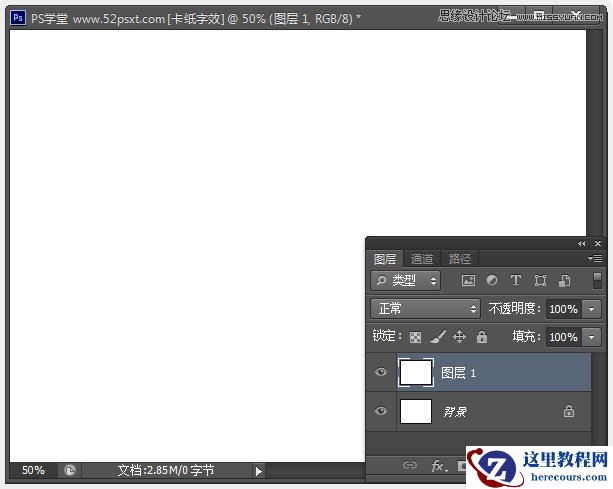This screenshot has width=613, height=489.
Task: Open the layers panel flyout menu
Action: click(595, 258)
